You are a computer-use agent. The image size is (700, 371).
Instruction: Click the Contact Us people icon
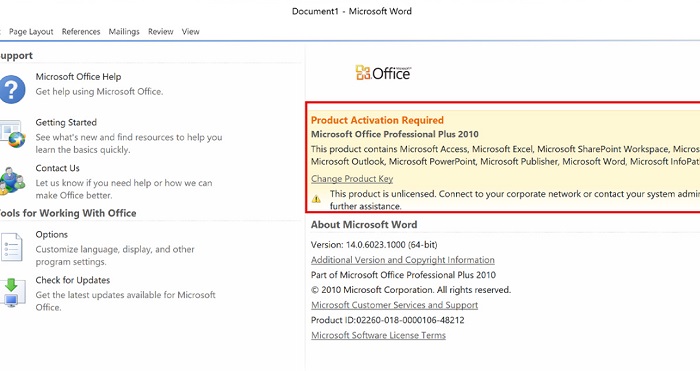pos(12,180)
